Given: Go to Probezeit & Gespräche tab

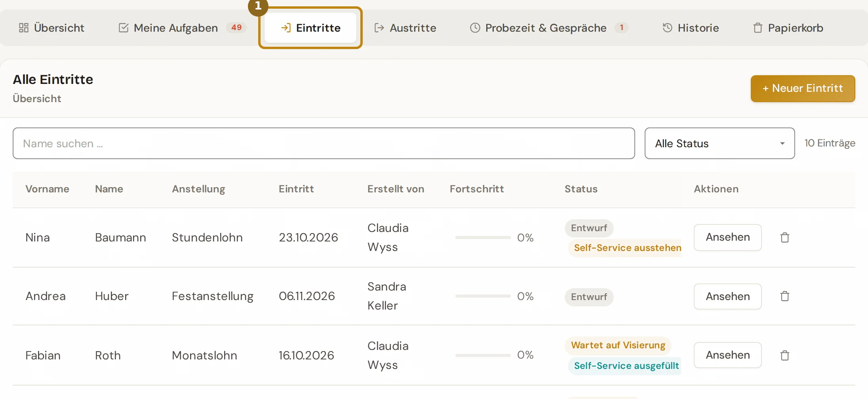Looking at the screenshot, I should 549,28.
